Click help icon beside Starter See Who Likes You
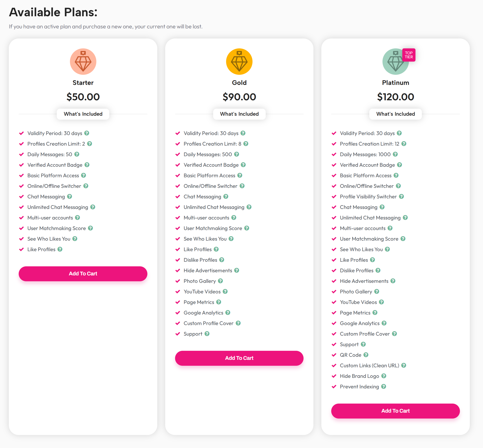The image size is (483, 448). click(x=75, y=239)
